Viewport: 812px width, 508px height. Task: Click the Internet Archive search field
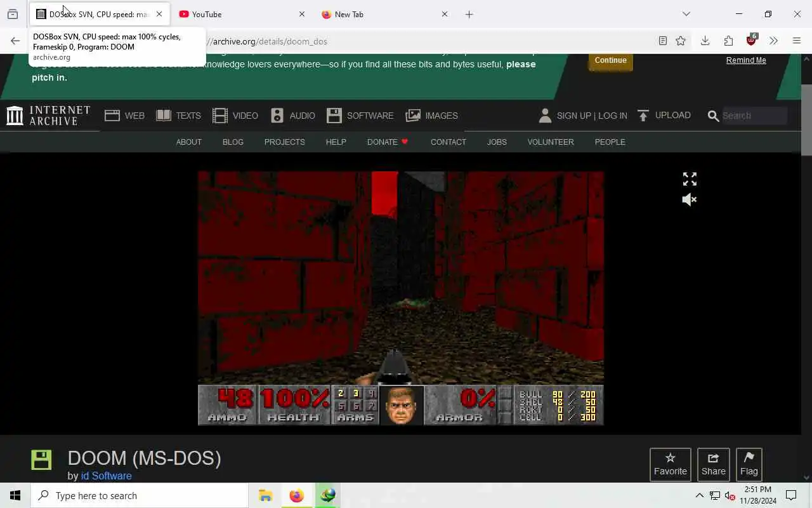pos(754,116)
